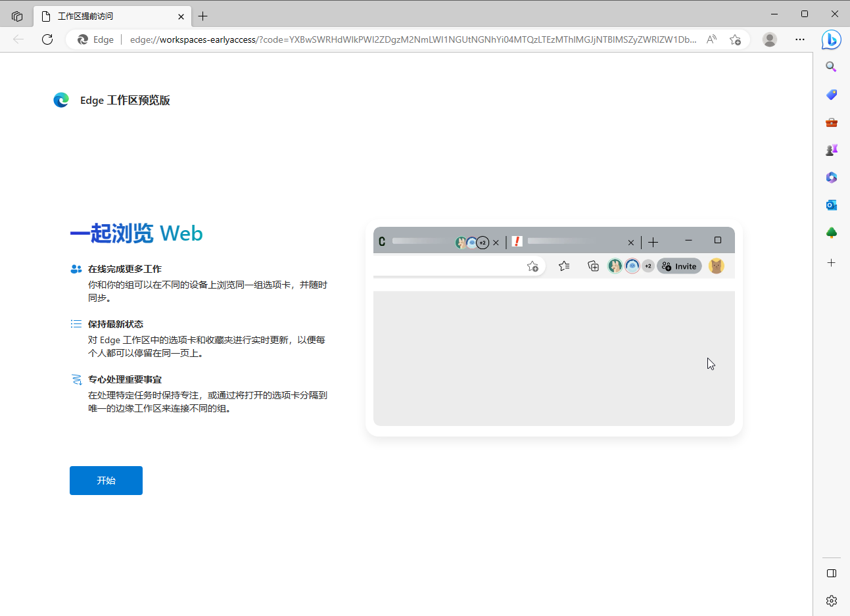This screenshot has width=850, height=616.
Task: Toggle split screen view
Action: pos(831,573)
